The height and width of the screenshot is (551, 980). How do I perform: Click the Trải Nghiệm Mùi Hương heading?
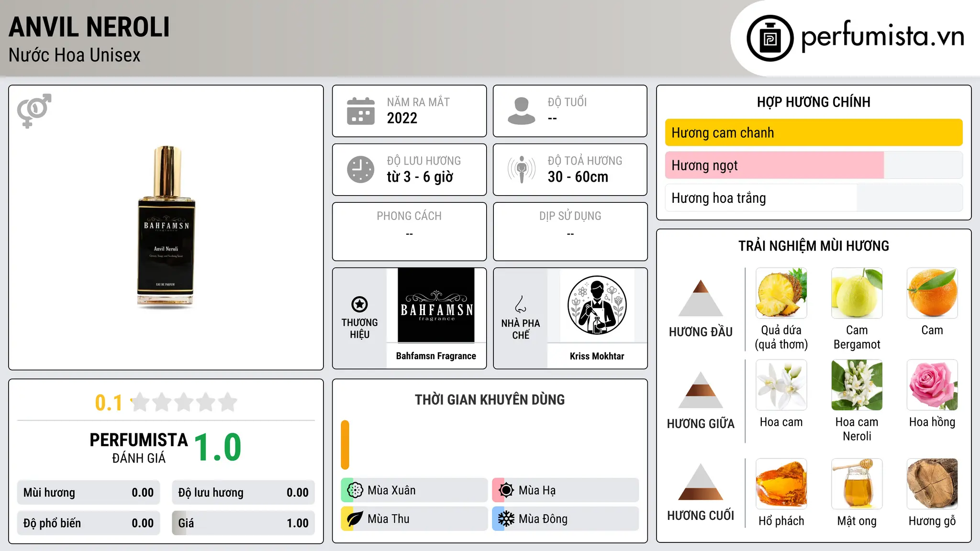coord(813,246)
